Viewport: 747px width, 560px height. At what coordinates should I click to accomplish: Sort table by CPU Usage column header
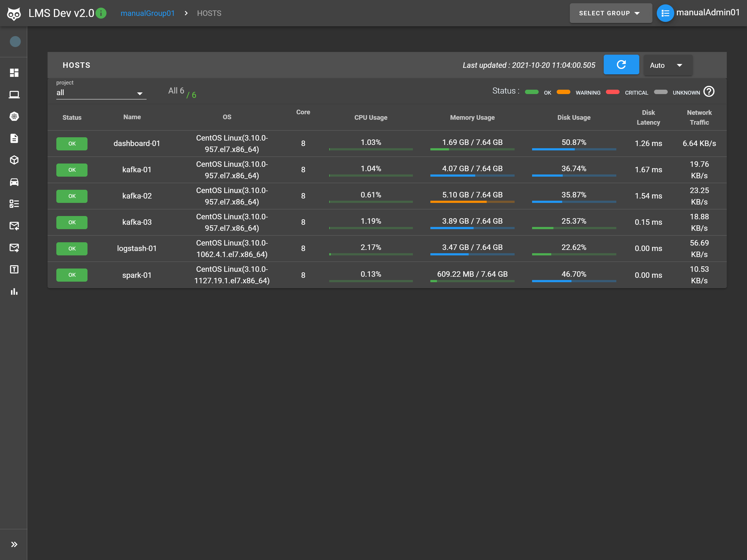pyautogui.click(x=370, y=118)
